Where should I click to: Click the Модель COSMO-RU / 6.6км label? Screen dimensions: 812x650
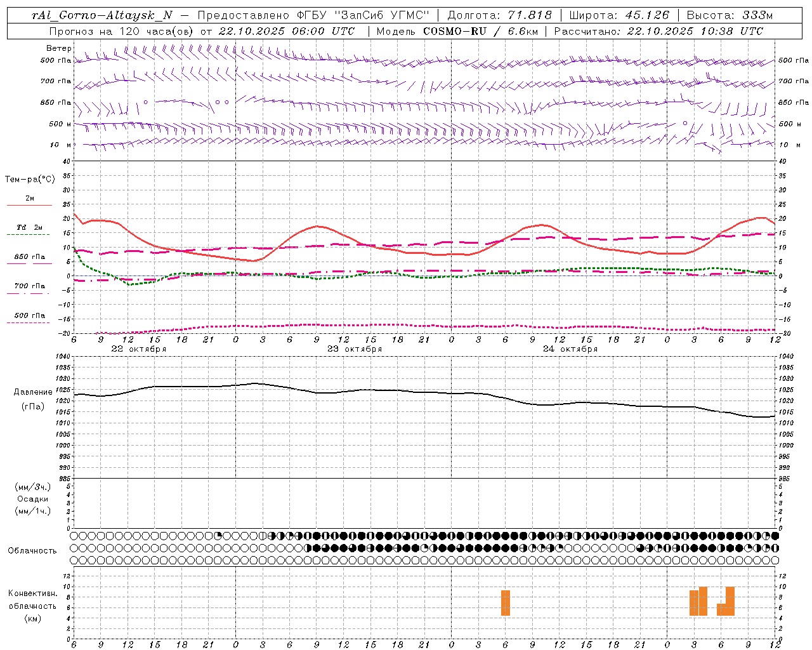[x=457, y=31]
